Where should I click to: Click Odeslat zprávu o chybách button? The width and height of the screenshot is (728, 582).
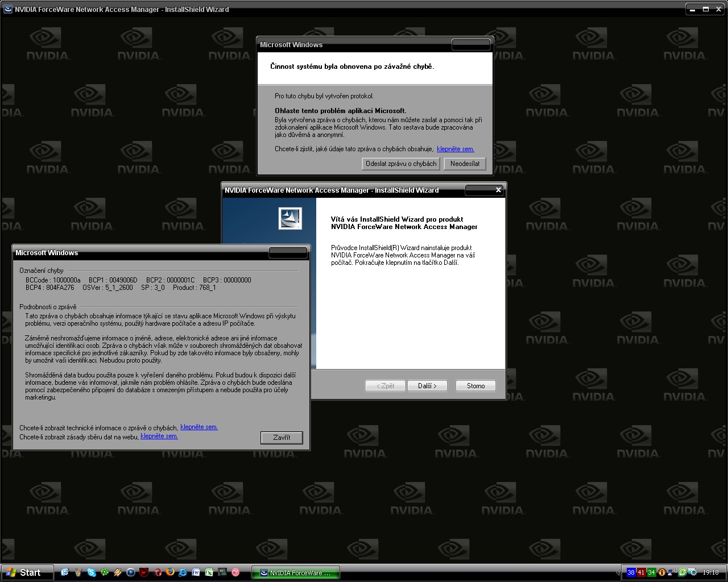point(401,164)
